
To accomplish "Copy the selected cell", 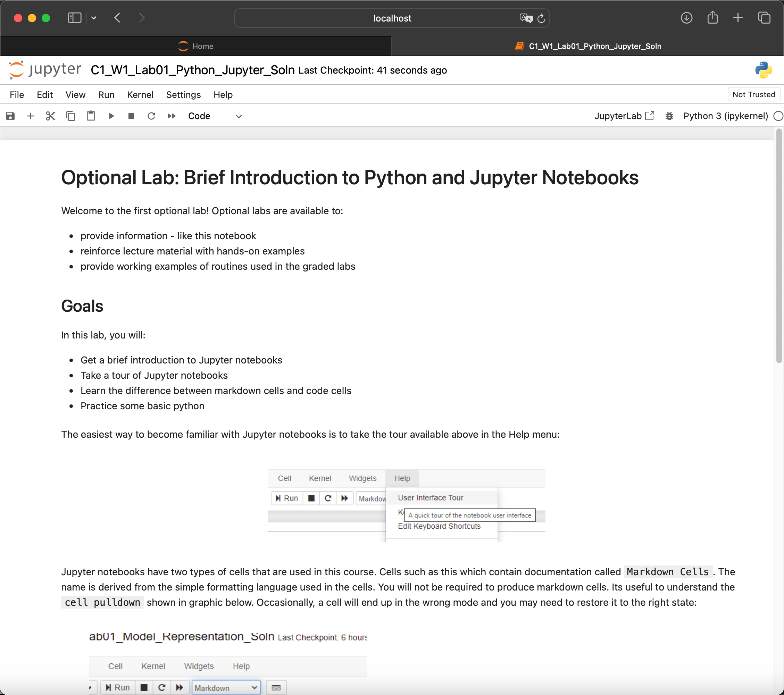I will point(70,116).
